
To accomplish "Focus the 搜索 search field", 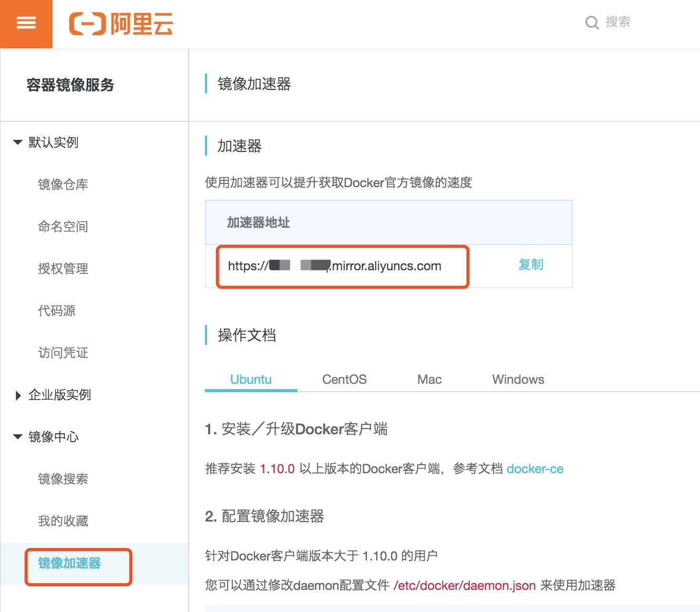I will (x=618, y=22).
